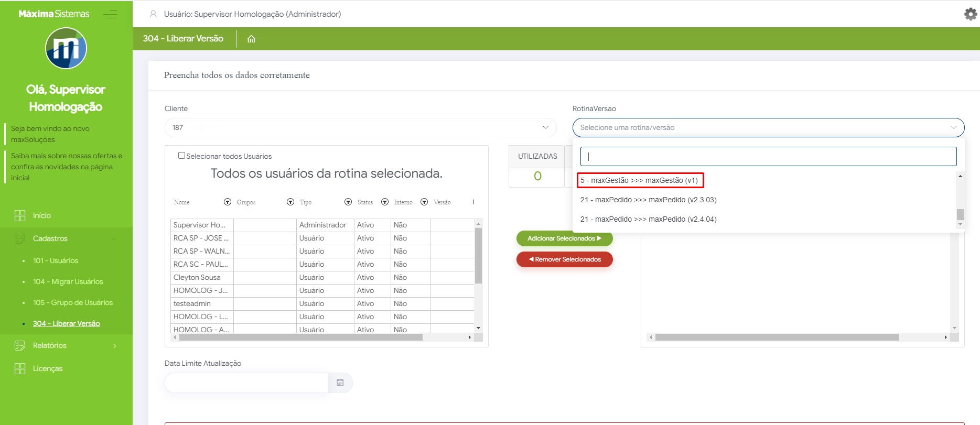The image size is (980, 425).
Task: Toggle the sidebar hamburger menu icon
Action: point(110,14)
